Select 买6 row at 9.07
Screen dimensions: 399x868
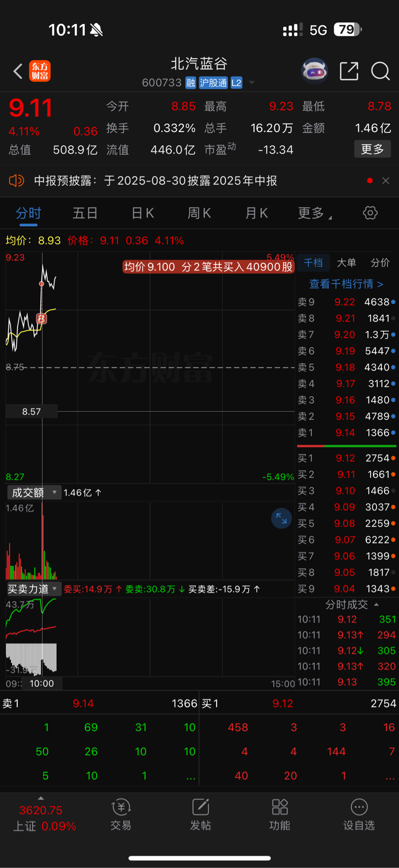click(x=347, y=540)
